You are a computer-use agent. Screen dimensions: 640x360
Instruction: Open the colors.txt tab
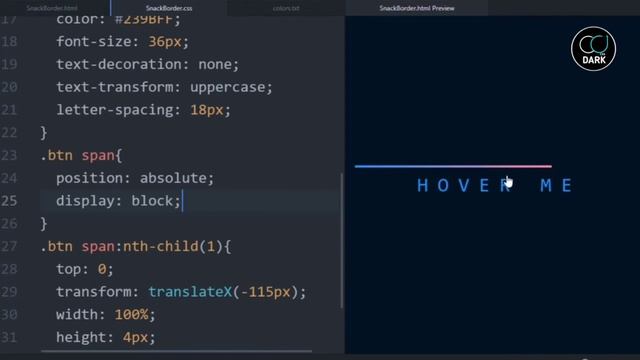286,8
